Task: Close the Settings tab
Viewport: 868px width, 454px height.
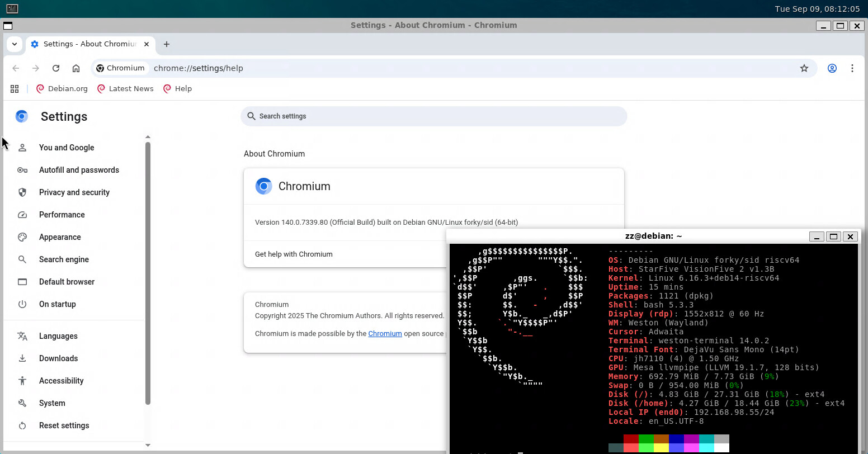Action: pyautogui.click(x=147, y=44)
